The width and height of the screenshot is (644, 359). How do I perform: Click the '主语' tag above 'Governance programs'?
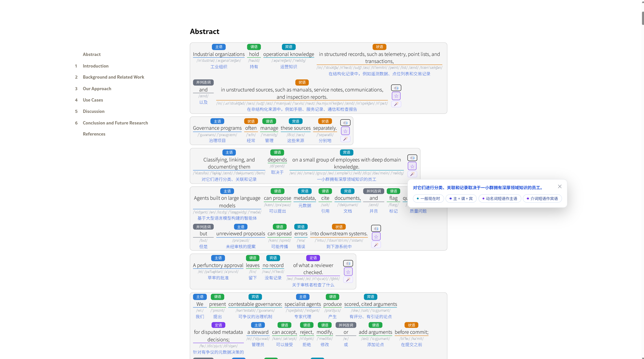click(217, 121)
